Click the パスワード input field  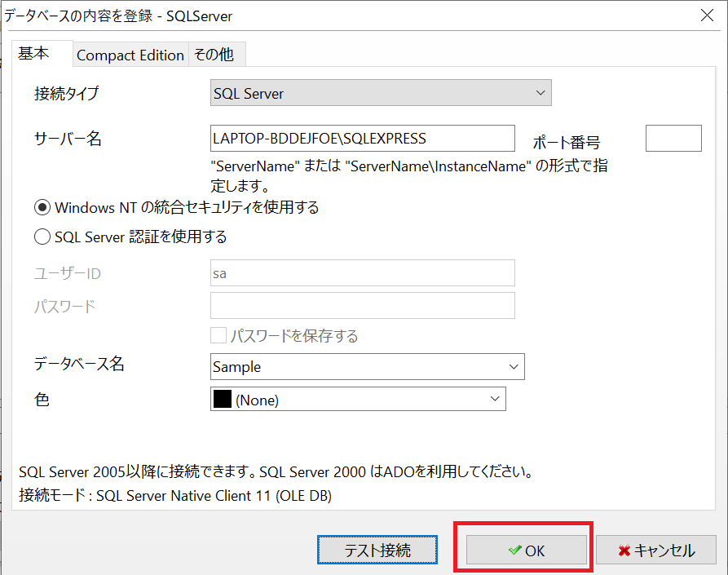362,305
